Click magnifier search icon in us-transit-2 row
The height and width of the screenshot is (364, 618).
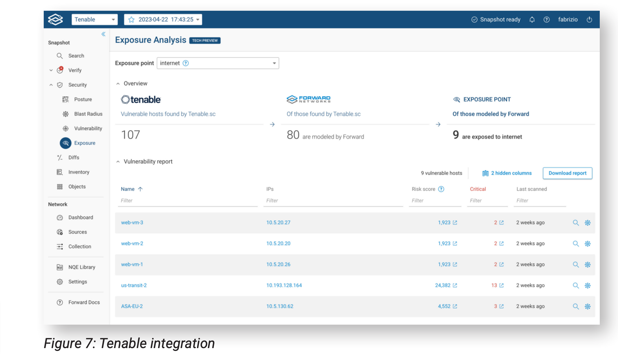(x=575, y=285)
